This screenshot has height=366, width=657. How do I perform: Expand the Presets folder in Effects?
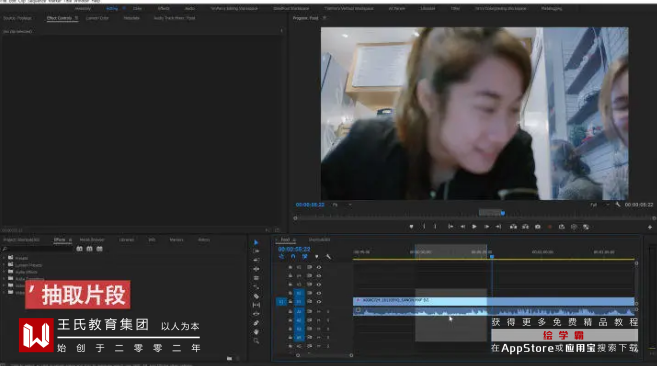coord(4,258)
